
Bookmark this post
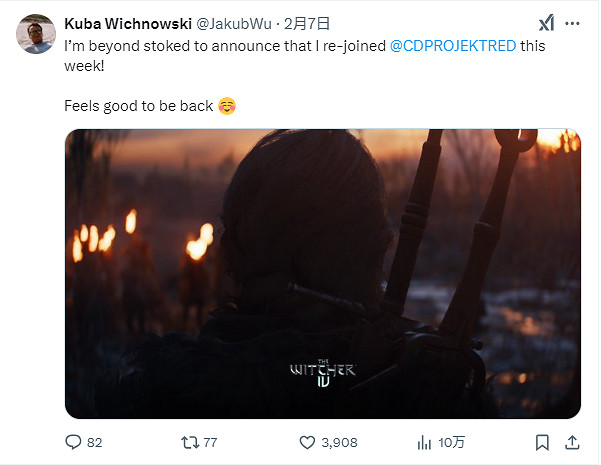click(x=543, y=441)
